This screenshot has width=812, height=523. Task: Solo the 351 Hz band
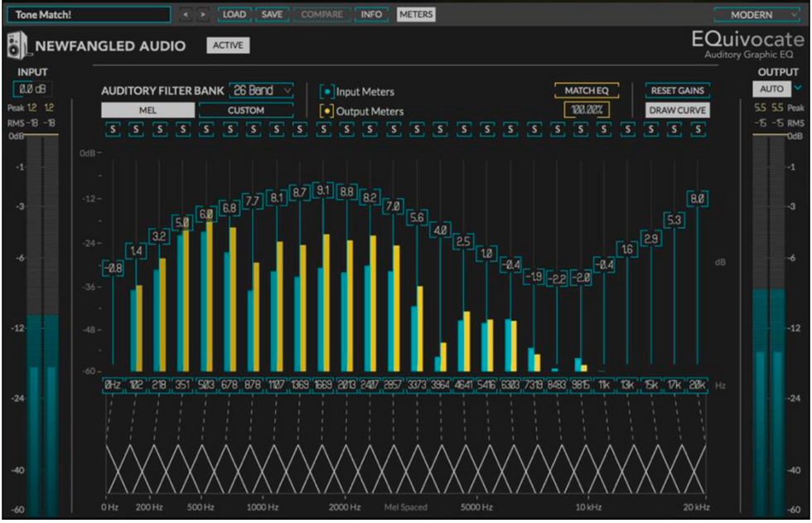coord(183,129)
